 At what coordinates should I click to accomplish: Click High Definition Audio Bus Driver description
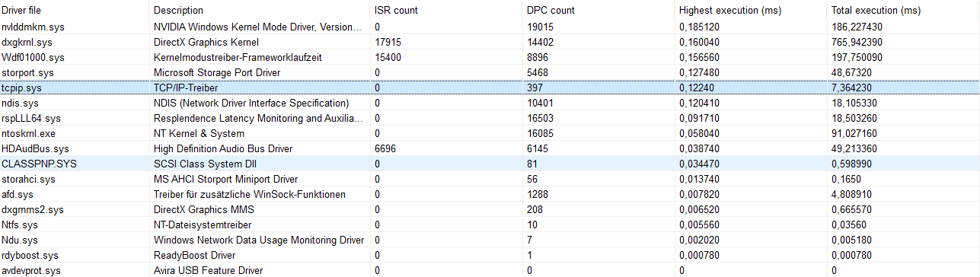pyautogui.click(x=223, y=148)
